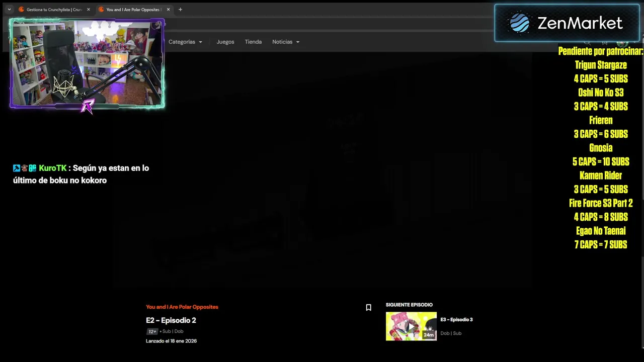Click the Gnosia list entry

(x=601, y=148)
